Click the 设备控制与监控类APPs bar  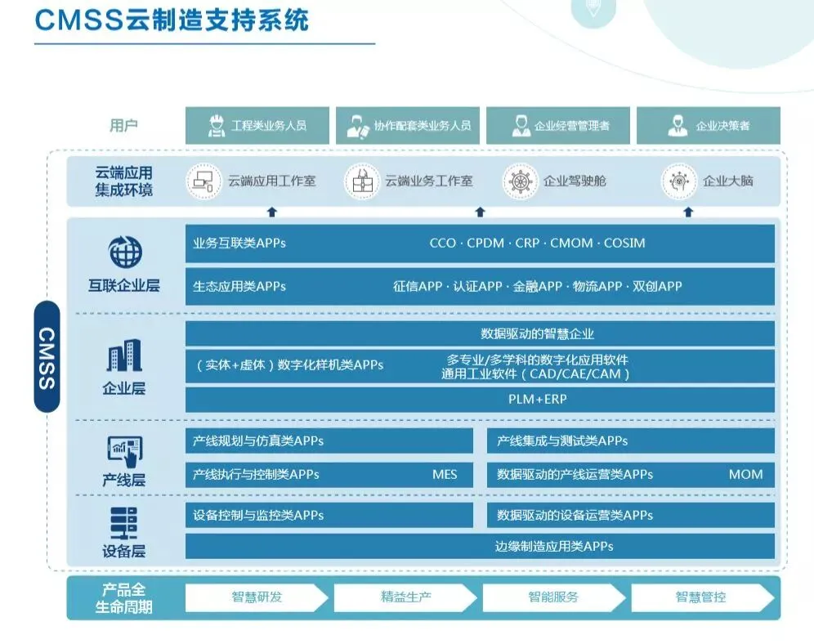tap(329, 516)
